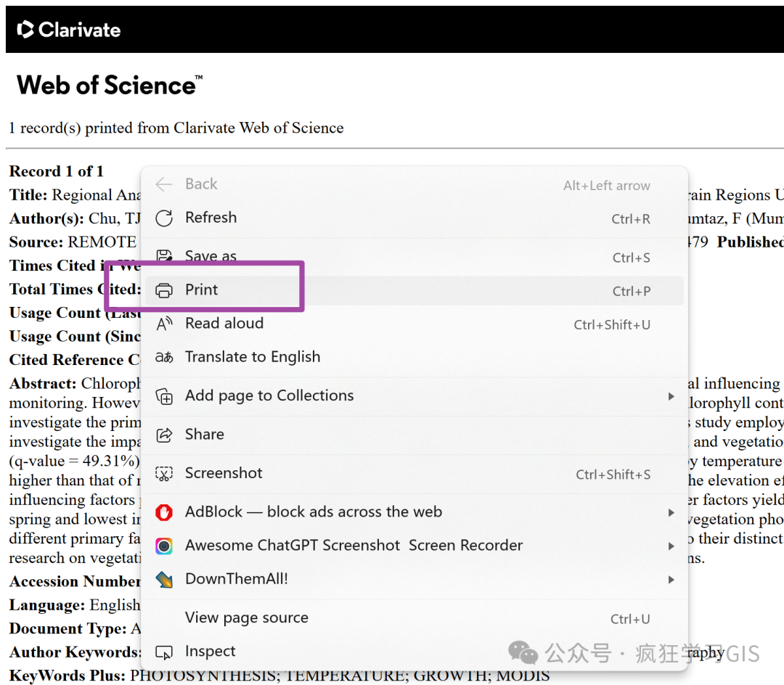Click the Translate to English language icon
Screen dimensions: 784x685
tap(164, 357)
